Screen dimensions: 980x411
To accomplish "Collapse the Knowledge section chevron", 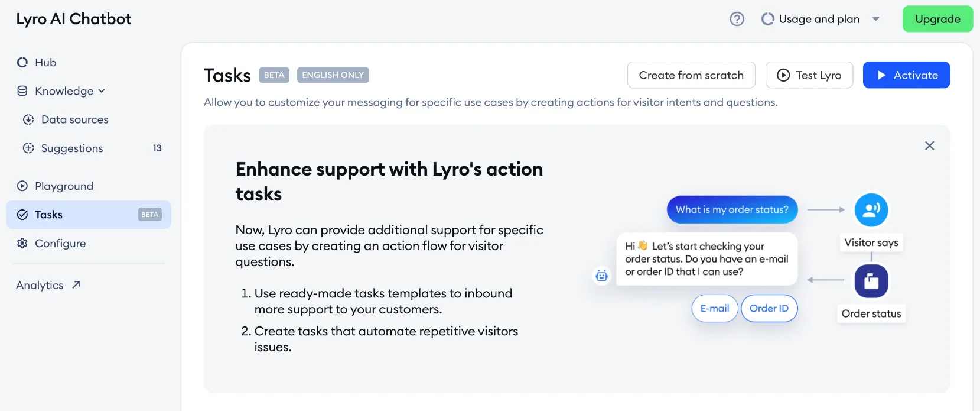I will [102, 91].
